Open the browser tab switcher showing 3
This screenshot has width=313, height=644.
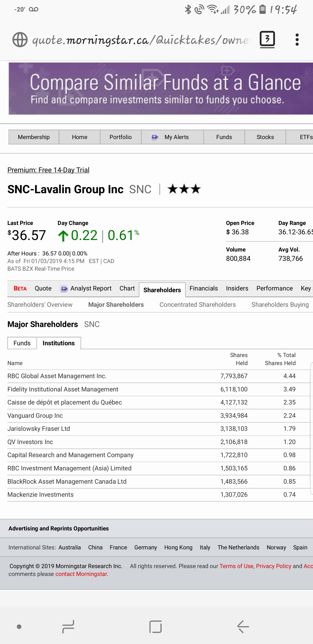[267, 39]
